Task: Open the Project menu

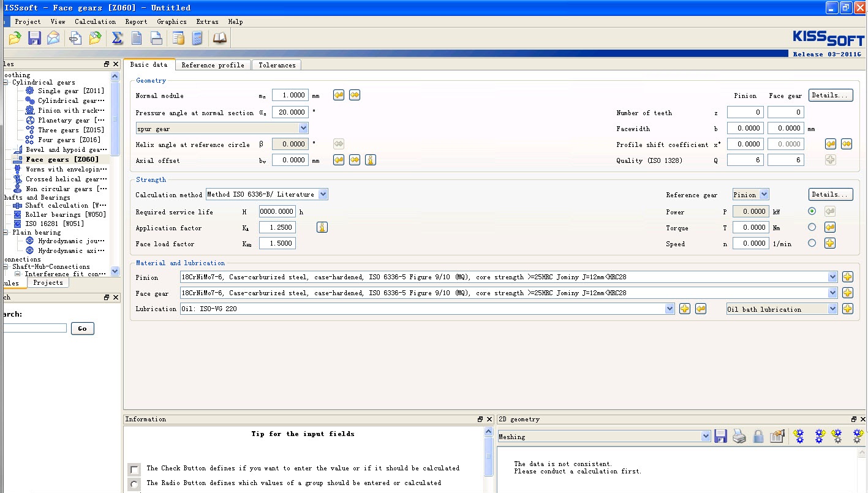Action: (28, 21)
